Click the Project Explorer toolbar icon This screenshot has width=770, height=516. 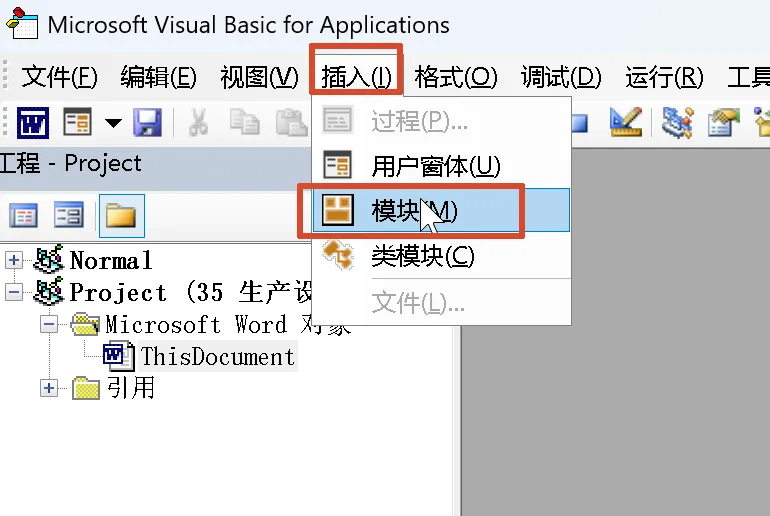[678, 122]
